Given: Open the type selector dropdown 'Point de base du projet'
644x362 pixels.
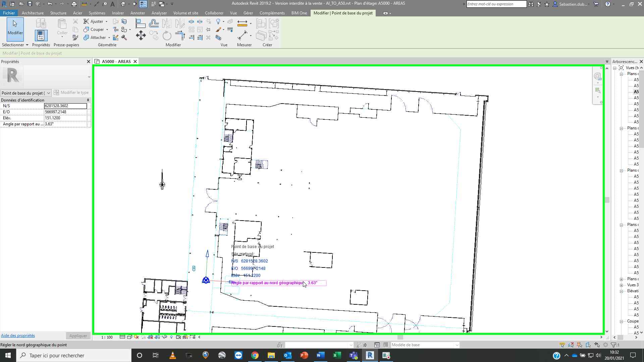Looking at the screenshot, I should point(25,93).
